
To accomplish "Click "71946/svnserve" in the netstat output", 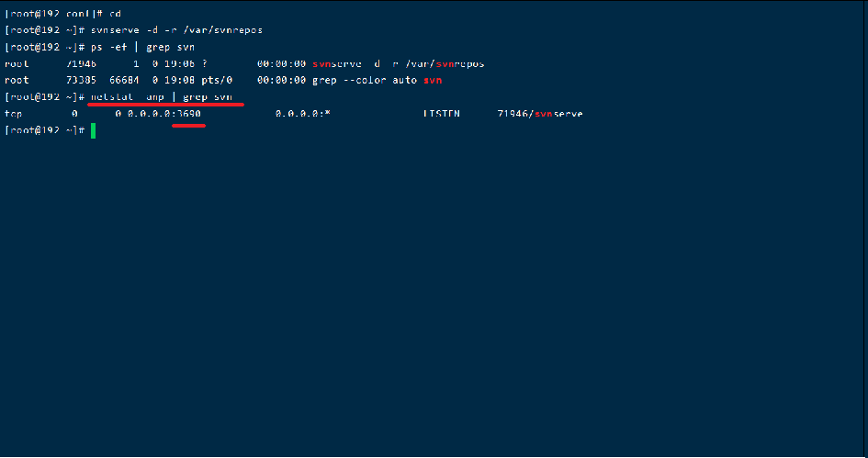I will pyautogui.click(x=540, y=114).
